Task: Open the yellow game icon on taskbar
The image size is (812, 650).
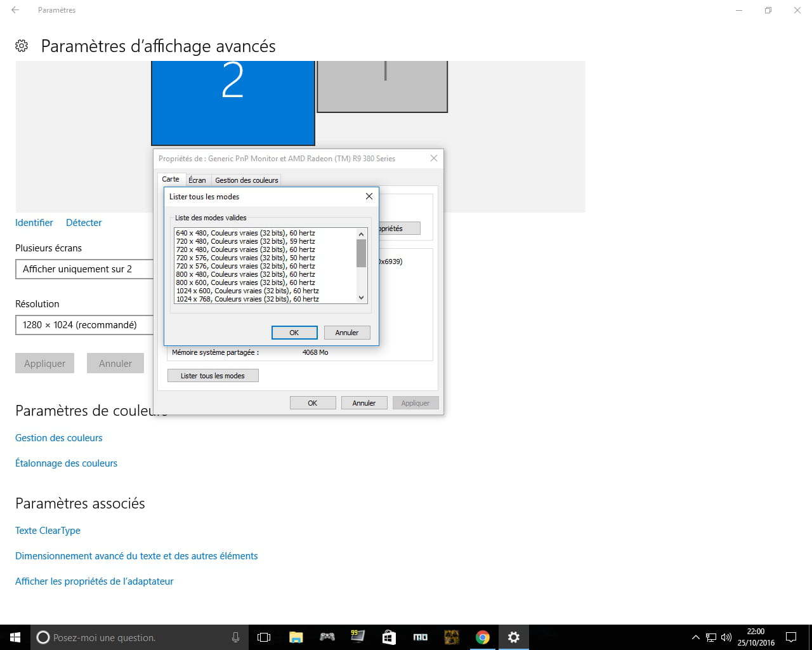Action: [451, 637]
